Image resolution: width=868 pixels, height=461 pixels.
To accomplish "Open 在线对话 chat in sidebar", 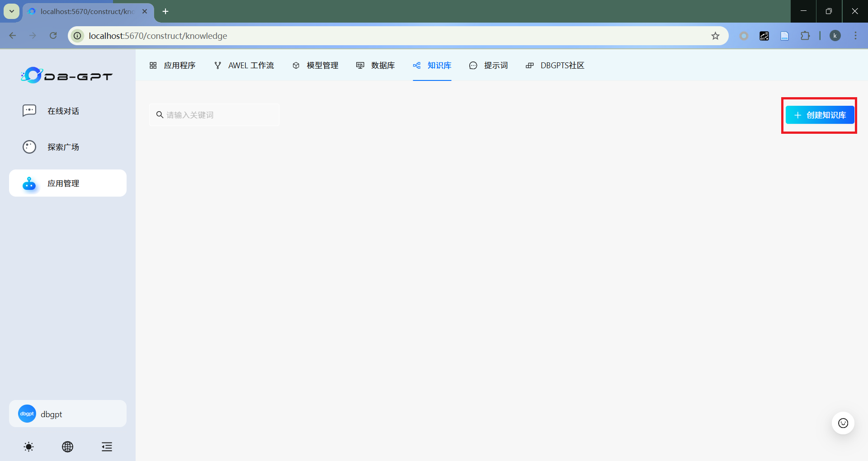I will (63, 111).
